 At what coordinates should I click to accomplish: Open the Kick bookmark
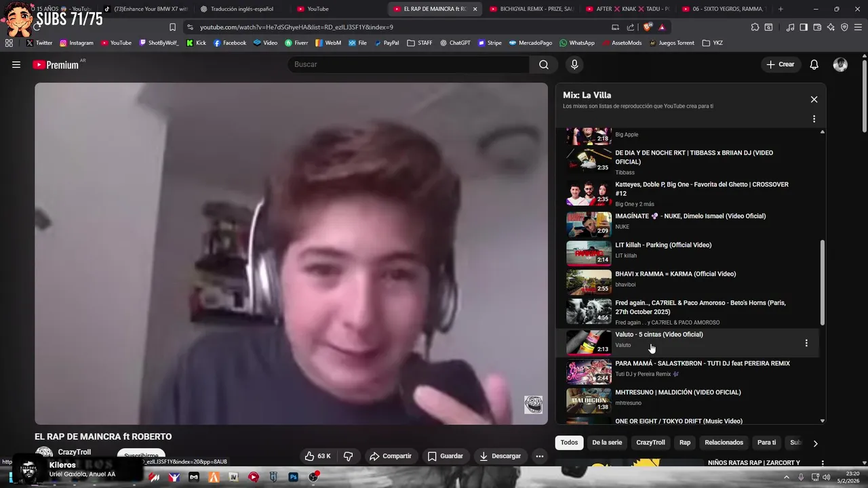pyautogui.click(x=196, y=43)
